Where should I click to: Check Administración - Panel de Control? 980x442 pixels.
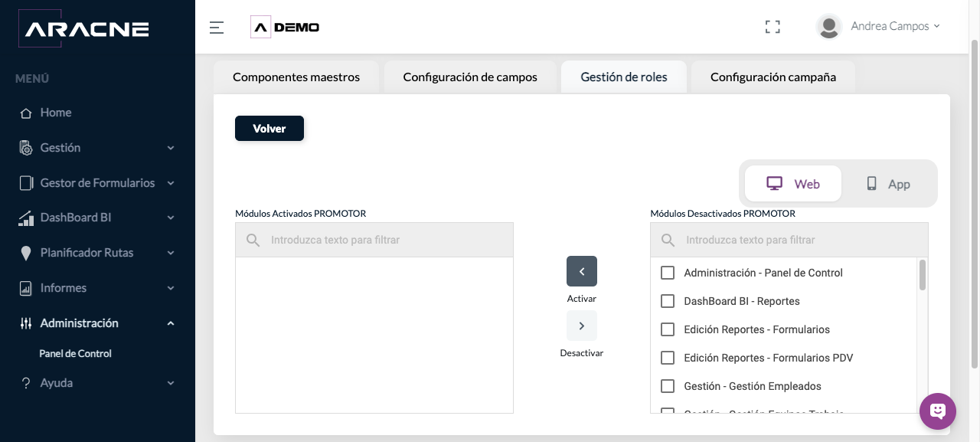pyautogui.click(x=668, y=273)
